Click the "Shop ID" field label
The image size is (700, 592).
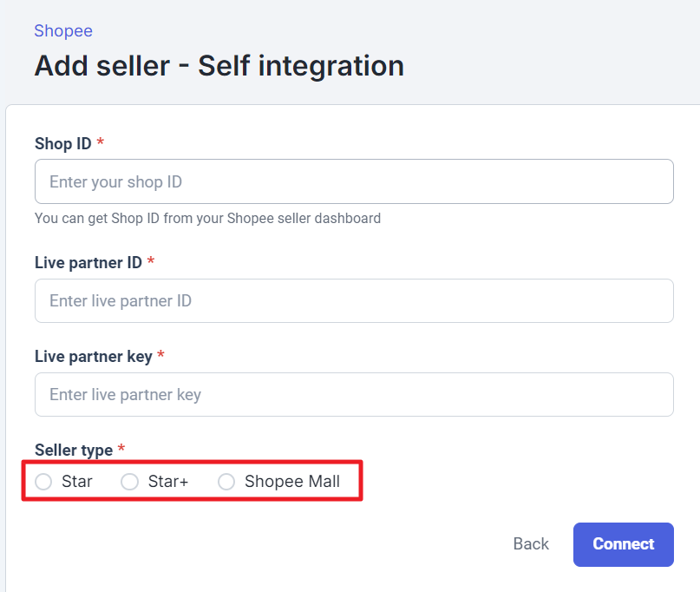(62, 143)
